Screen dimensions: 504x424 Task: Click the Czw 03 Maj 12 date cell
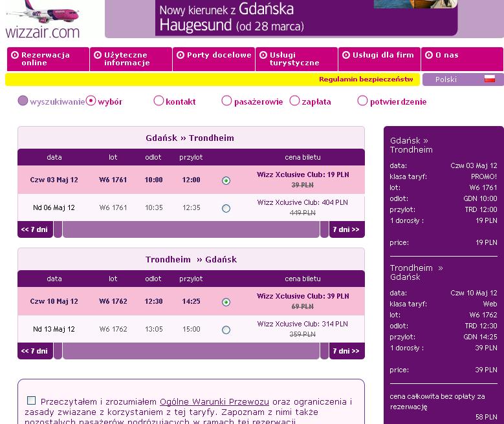pos(54,180)
